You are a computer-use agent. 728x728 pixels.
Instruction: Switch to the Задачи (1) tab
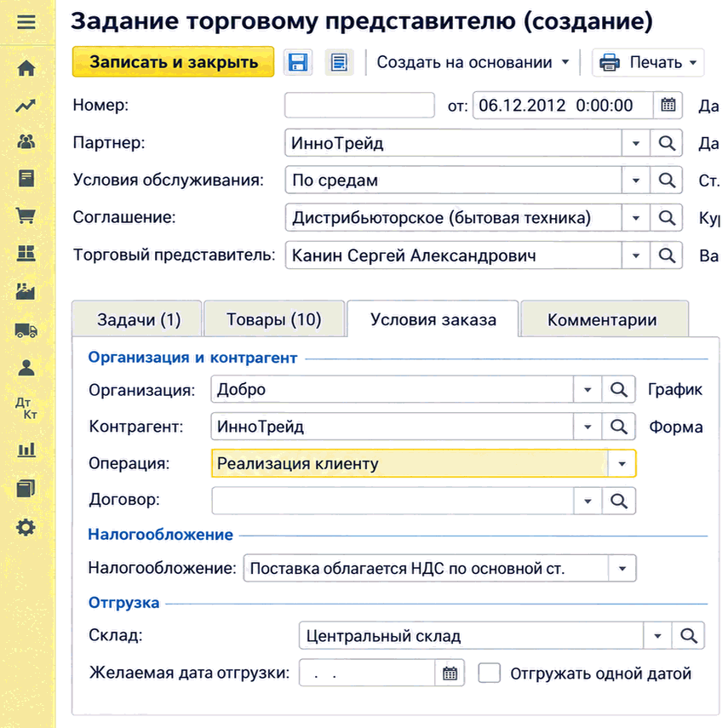(x=137, y=319)
